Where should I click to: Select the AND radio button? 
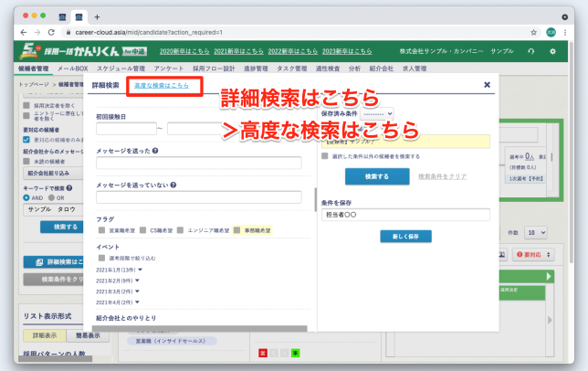point(26,197)
